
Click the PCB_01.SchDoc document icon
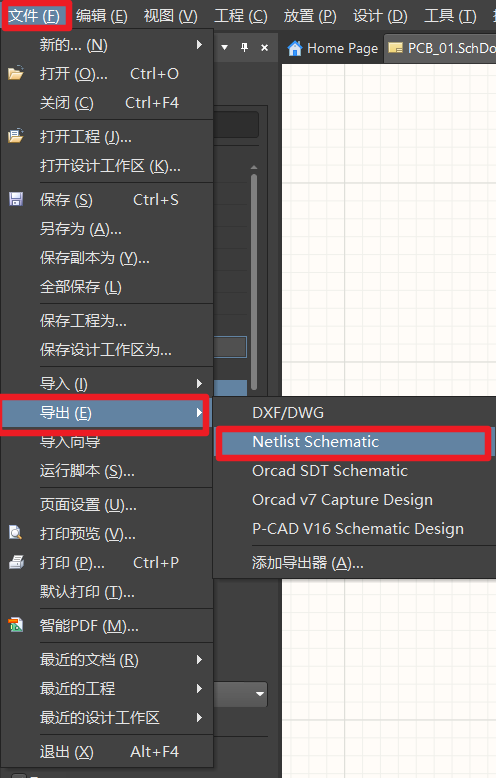click(395, 48)
